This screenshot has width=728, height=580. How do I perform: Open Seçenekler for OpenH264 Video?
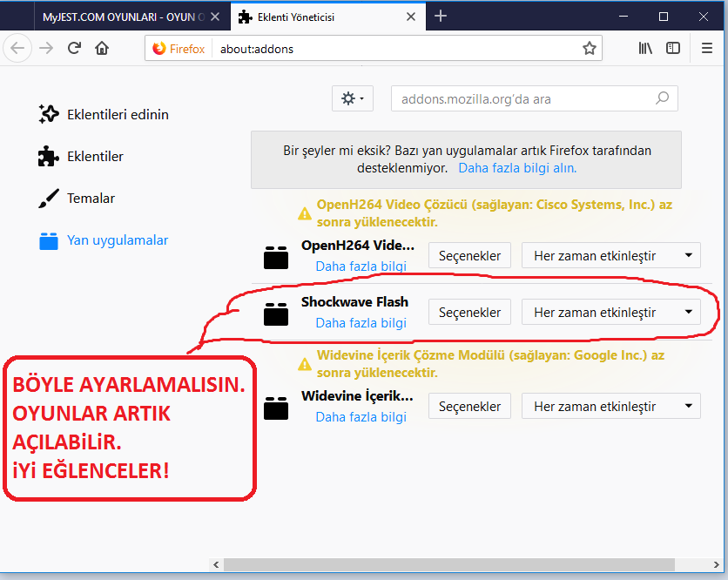[x=469, y=255]
